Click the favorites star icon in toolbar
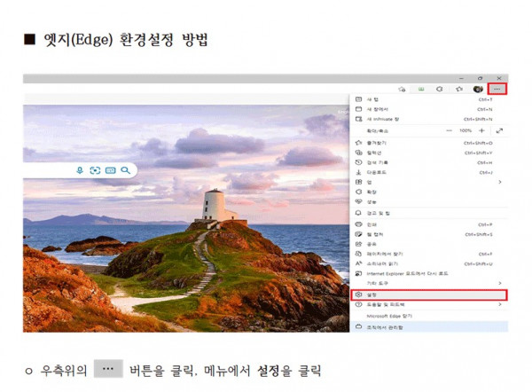The height and width of the screenshot is (392, 532). click(x=458, y=90)
